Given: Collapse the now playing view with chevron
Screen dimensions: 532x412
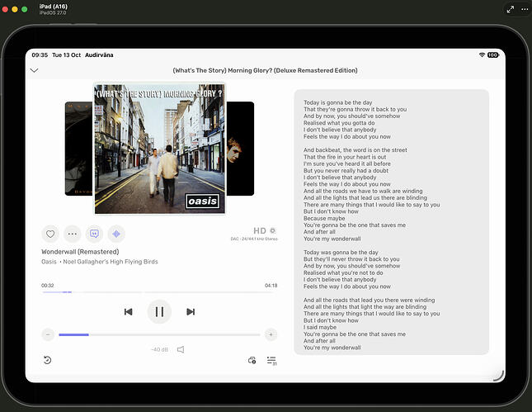Looking at the screenshot, I should pyautogui.click(x=35, y=70).
